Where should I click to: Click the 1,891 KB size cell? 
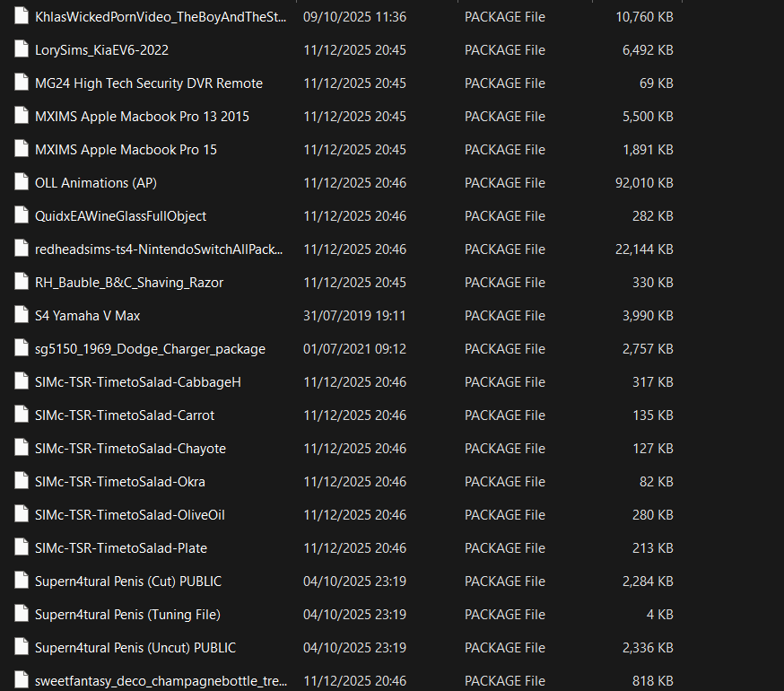click(x=648, y=150)
